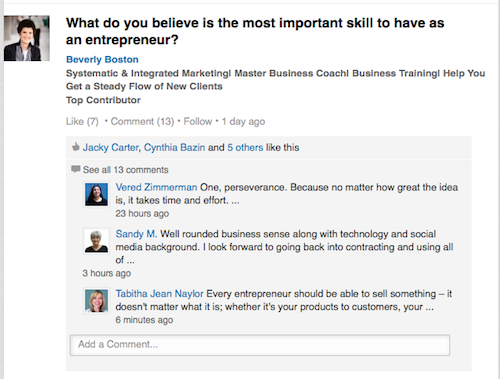Open Tabitha Jean Naylor's name link
Image resolution: width=500 pixels, height=379 pixels.
coord(159,294)
